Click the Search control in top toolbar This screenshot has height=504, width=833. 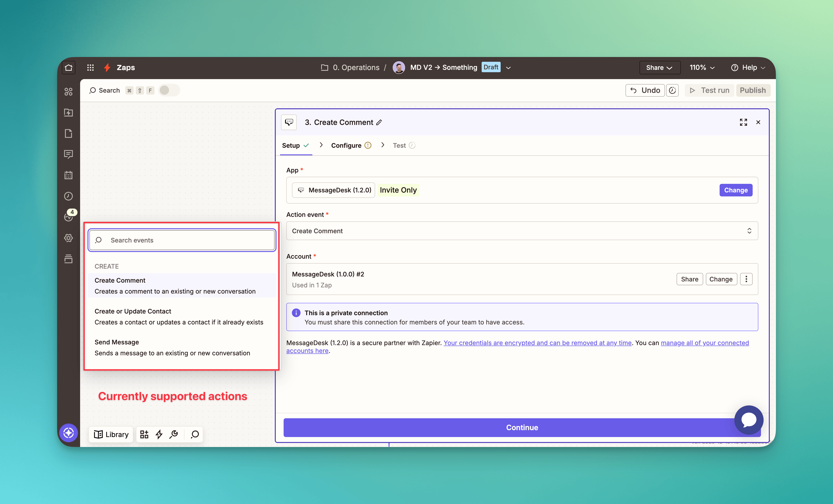[105, 90]
